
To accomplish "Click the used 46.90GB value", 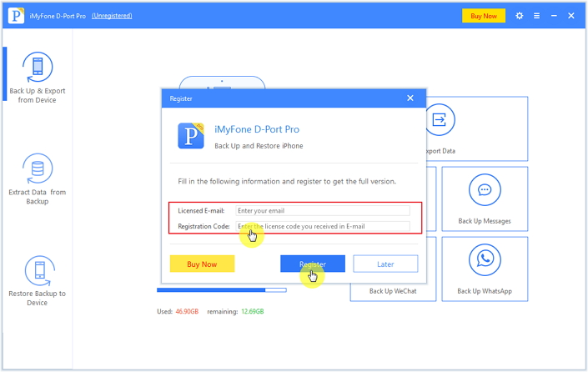I will 187,311.
